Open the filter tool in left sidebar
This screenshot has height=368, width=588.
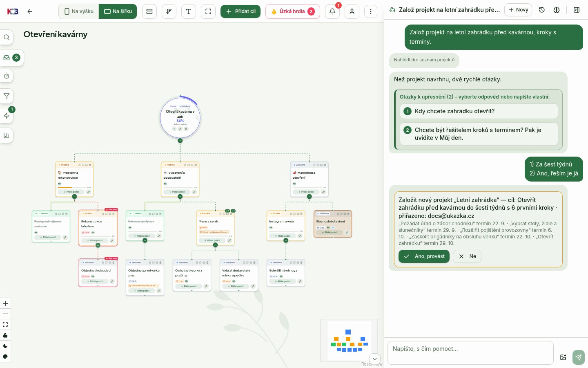7,96
